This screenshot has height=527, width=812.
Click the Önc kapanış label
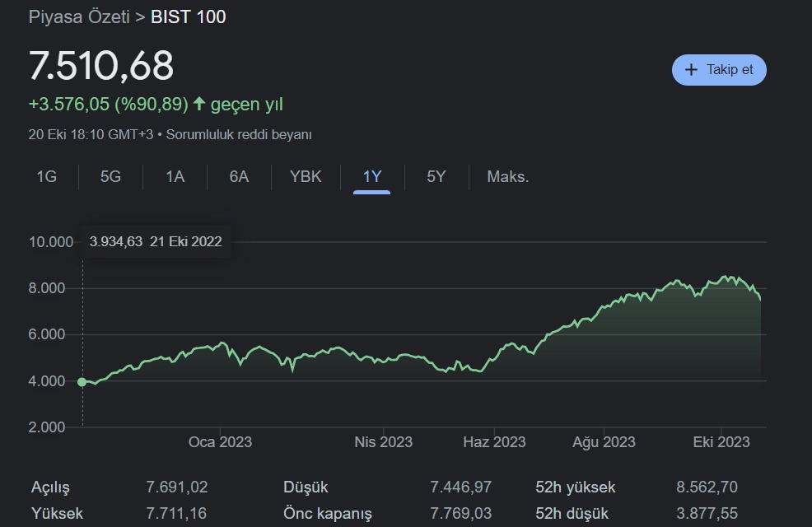click(328, 514)
